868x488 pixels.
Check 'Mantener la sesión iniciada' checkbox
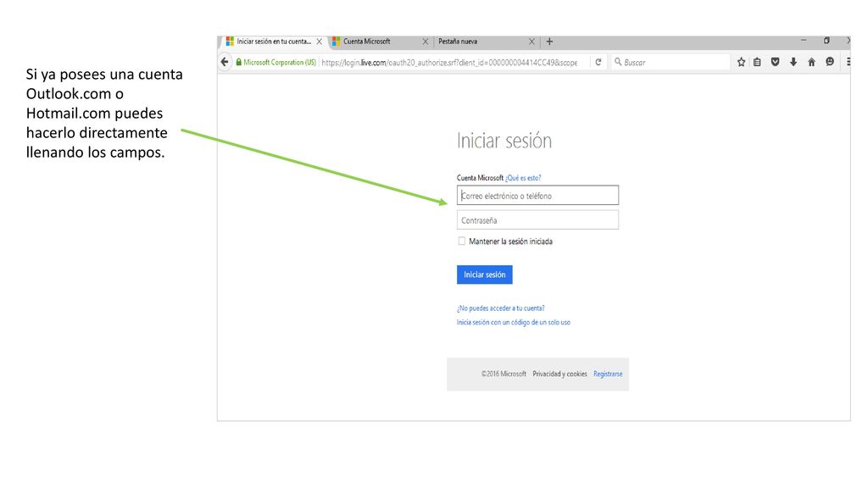[x=462, y=241]
